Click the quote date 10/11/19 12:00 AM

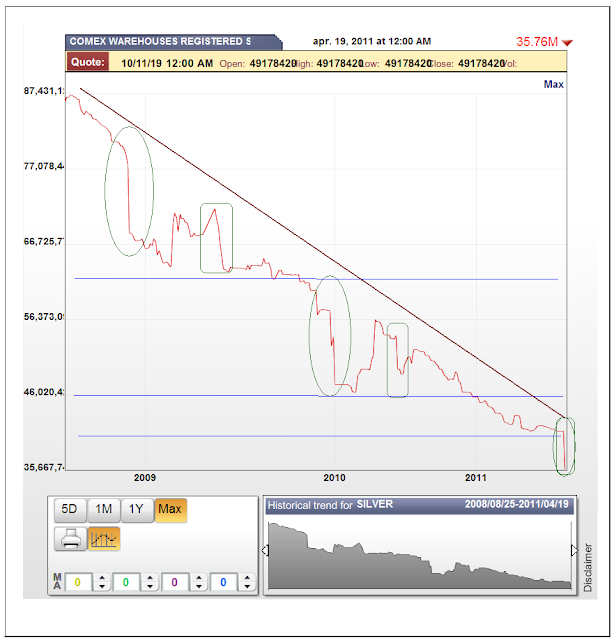coord(167,64)
